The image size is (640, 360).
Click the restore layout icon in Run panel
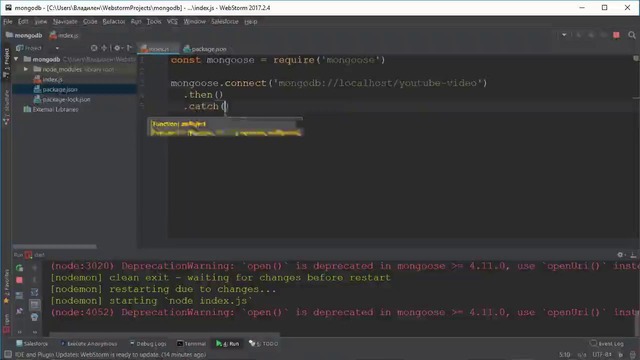[x=19, y=295]
